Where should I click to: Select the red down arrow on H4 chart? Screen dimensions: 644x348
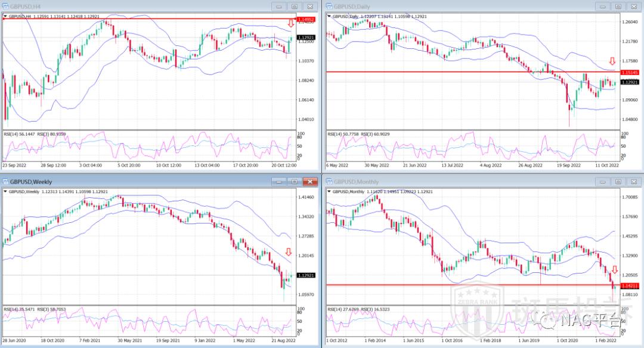pos(290,24)
